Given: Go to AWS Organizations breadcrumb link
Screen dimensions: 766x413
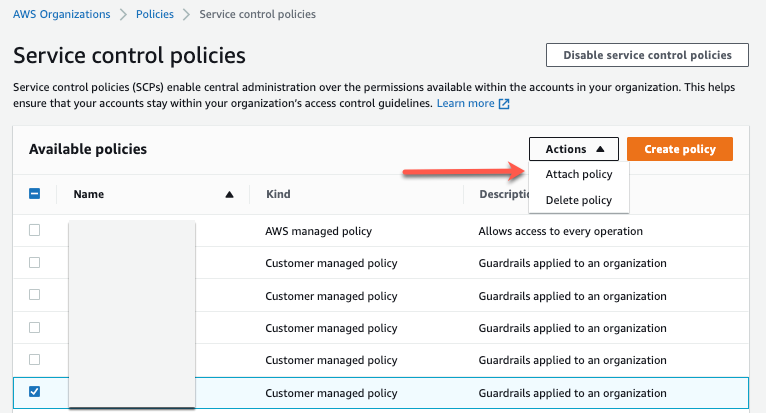Looking at the screenshot, I should (x=61, y=15).
